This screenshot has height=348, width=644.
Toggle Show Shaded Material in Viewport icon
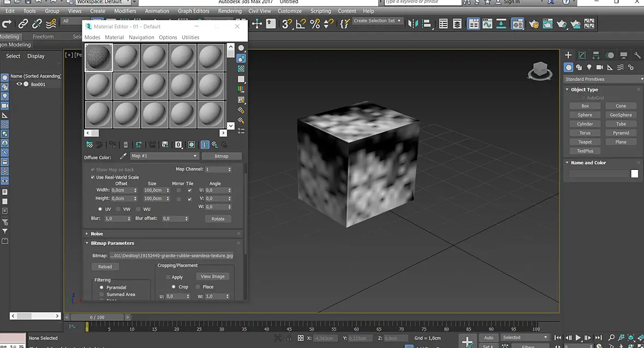click(192, 144)
